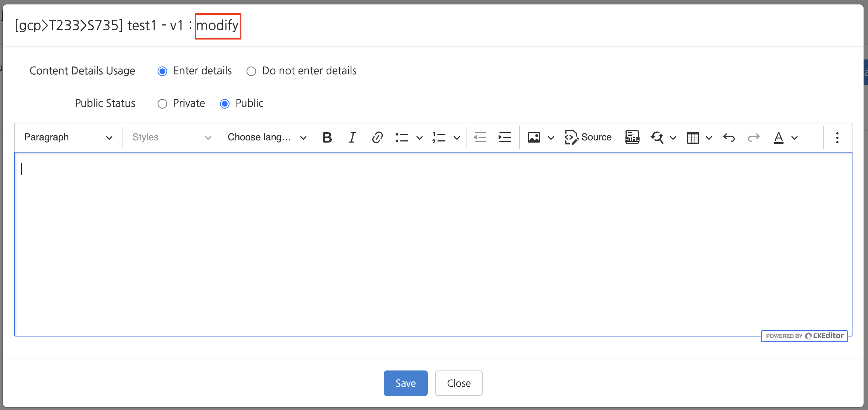
Task: Click the redo arrow icon
Action: click(753, 137)
